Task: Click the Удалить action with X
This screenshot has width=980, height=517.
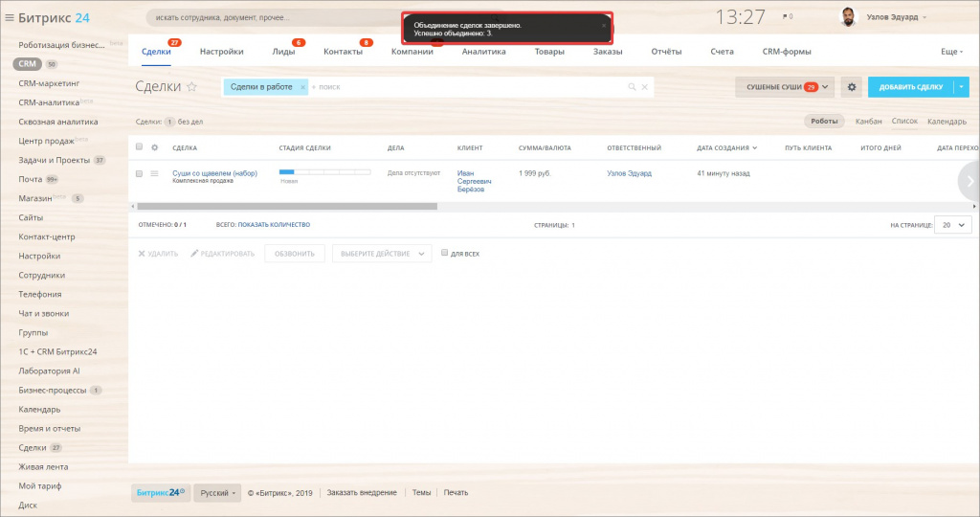Action: point(158,254)
